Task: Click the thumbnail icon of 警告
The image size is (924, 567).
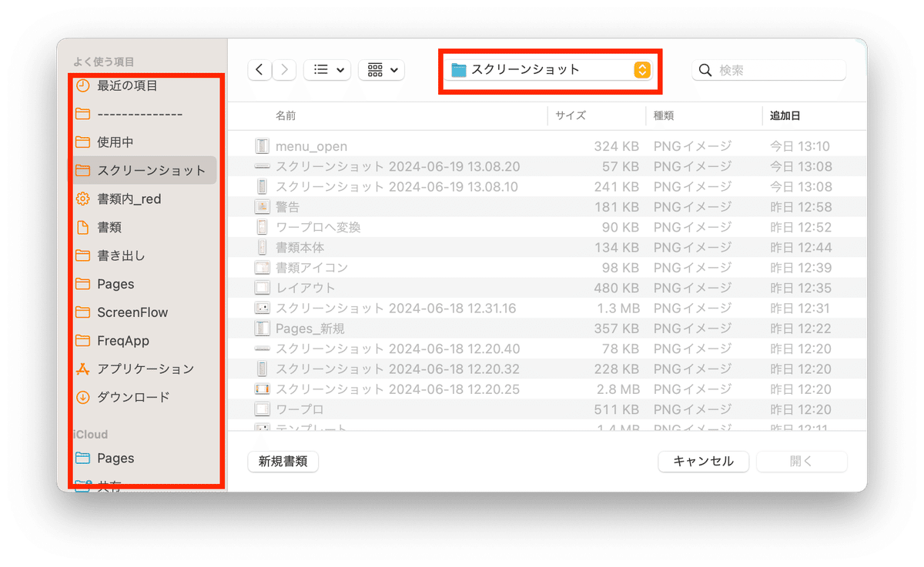Action: click(263, 207)
